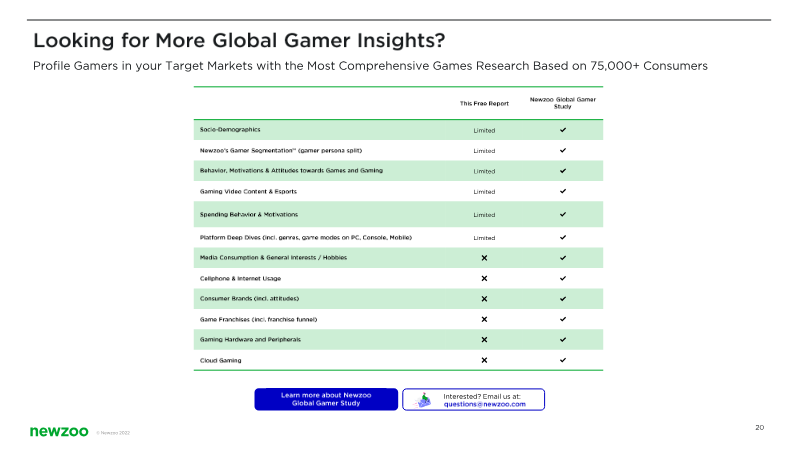The width and height of the screenshot is (800, 450).
Task: Click the email illustration icon beside Interested?
Action: point(424,399)
